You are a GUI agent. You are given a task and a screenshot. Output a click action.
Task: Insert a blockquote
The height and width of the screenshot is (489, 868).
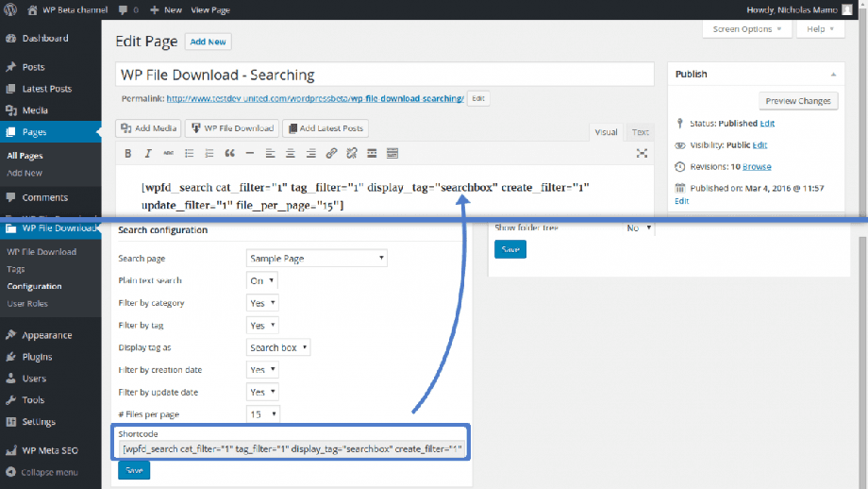229,153
